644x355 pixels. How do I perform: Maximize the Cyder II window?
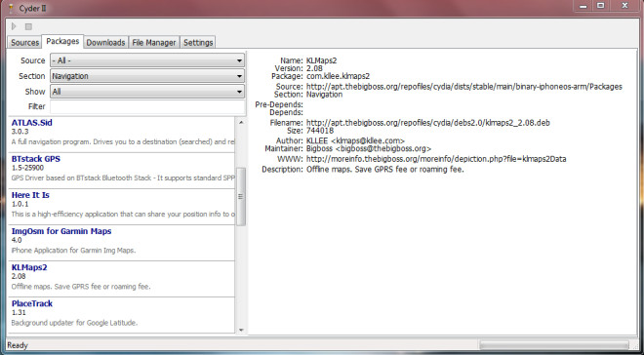click(601, 6)
